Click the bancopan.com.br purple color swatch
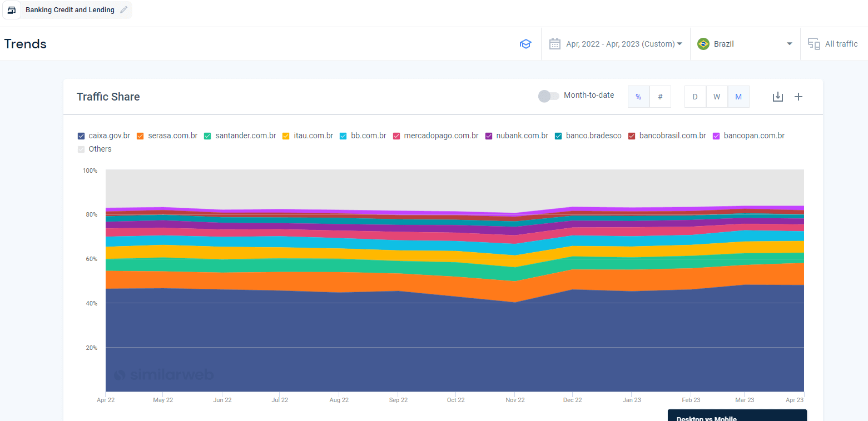This screenshot has width=868, height=421. (x=716, y=136)
